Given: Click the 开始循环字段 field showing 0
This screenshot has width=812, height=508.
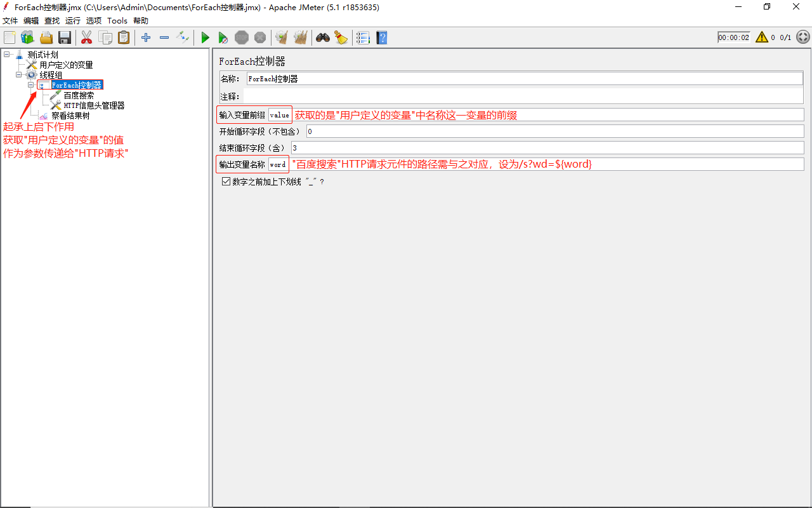Looking at the screenshot, I should tap(555, 131).
